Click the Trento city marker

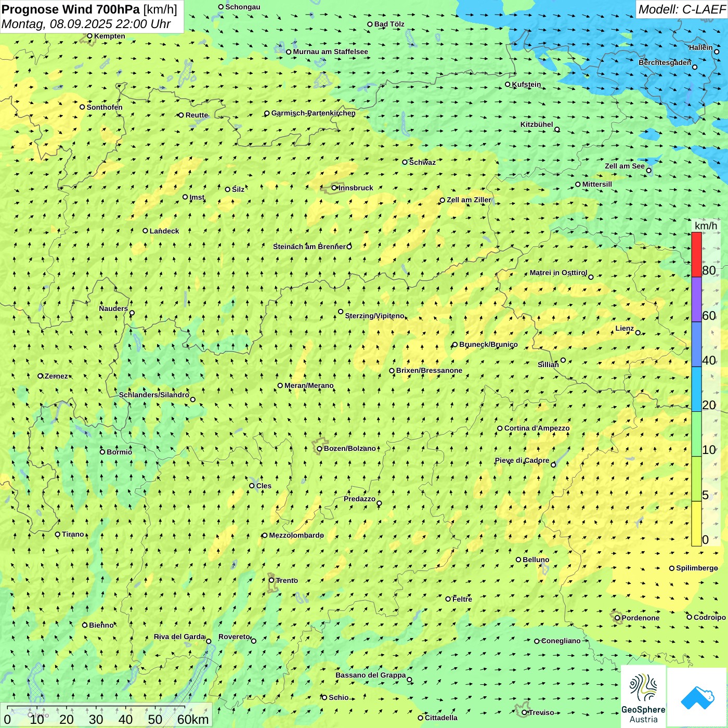point(271,580)
